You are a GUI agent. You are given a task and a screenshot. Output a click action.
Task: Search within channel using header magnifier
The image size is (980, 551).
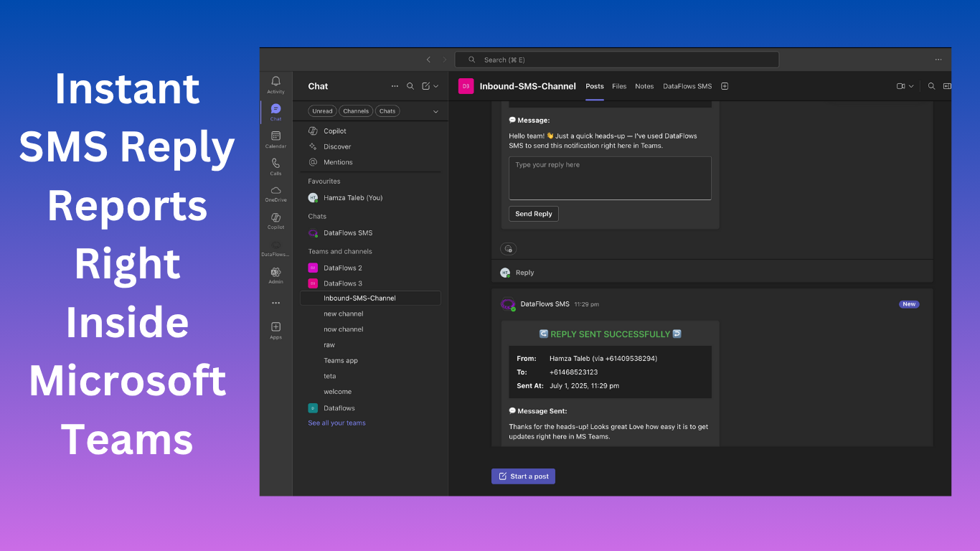click(931, 86)
